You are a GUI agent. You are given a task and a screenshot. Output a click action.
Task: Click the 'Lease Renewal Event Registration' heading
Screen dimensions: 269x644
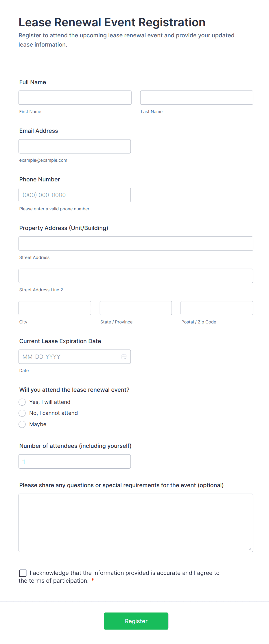(112, 23)
